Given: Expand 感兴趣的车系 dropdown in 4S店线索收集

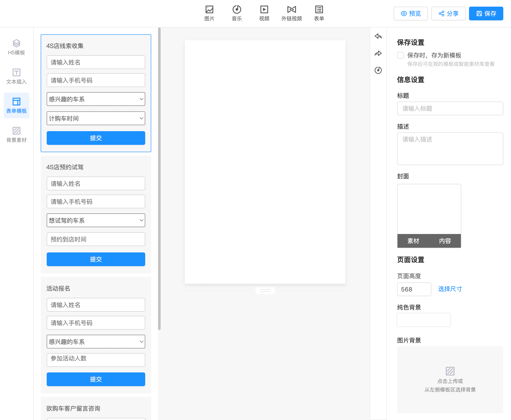Looking at the screenshot, I should [x=96, y=99].
